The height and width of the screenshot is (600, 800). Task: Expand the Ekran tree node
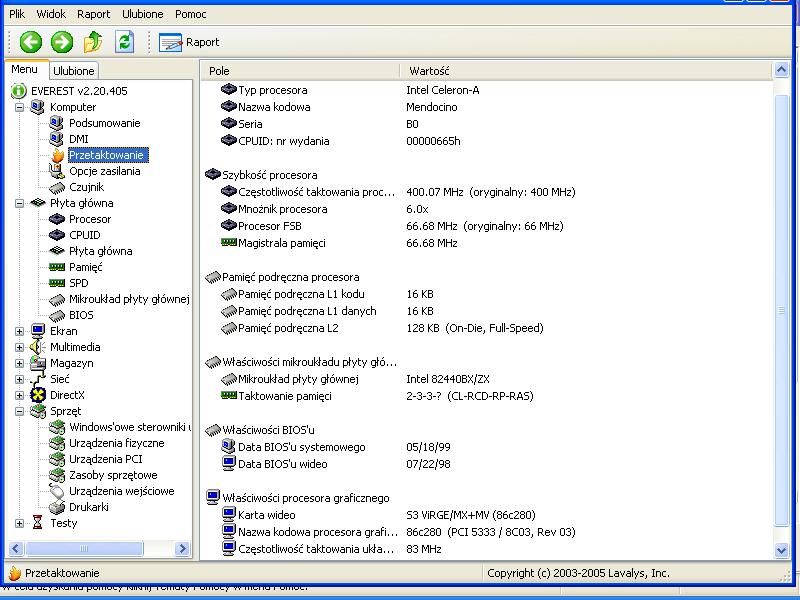click(x=19, y=331)
